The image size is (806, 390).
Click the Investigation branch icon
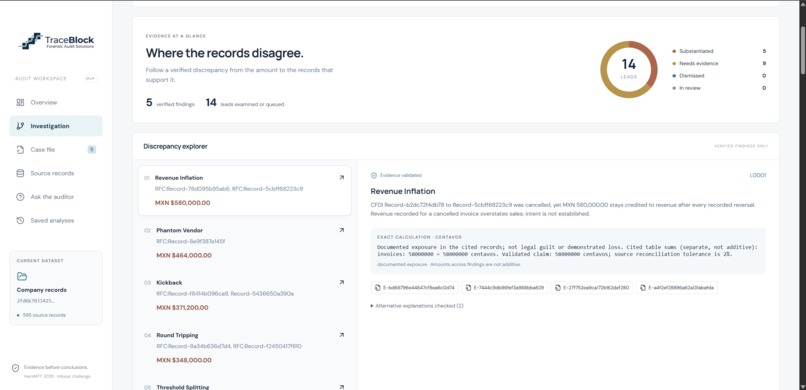pos(21,126)
